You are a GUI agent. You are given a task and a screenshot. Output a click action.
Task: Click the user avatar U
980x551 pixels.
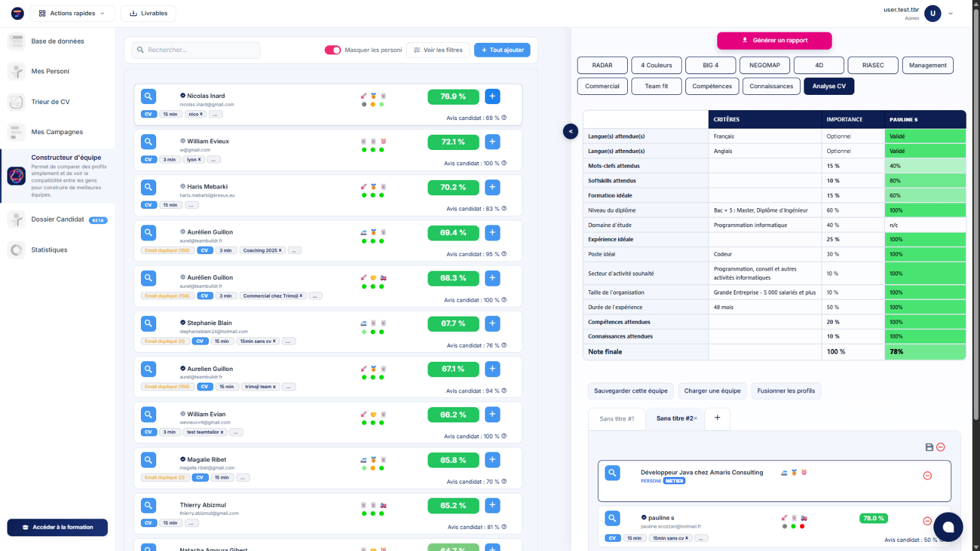click(x=933, y=13)
